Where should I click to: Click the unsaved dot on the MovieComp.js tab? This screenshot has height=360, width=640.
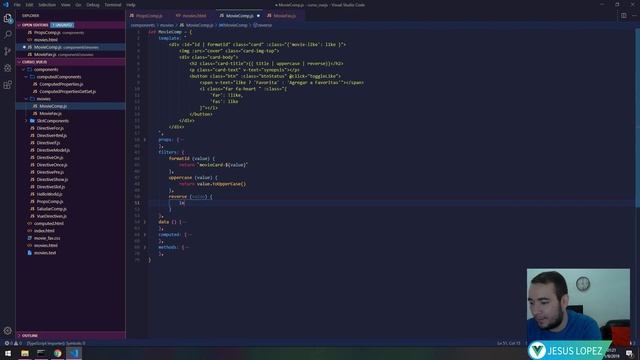(258, 16)
